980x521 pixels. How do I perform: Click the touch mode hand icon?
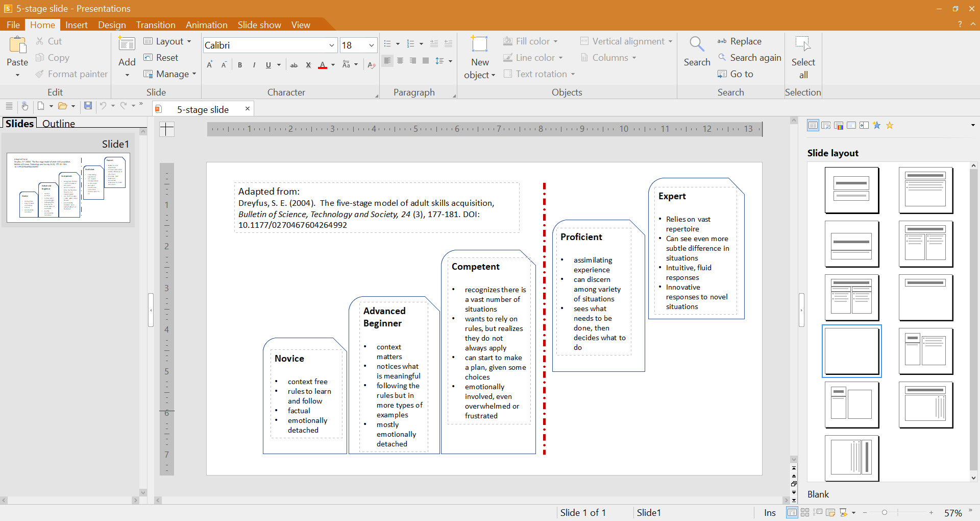pos(25,106)
